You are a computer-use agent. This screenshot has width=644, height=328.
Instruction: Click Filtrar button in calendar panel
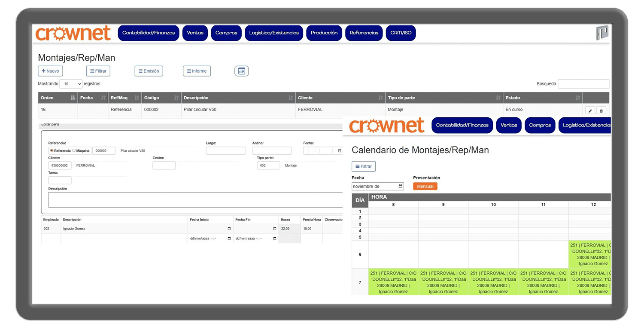coord(363,166)
